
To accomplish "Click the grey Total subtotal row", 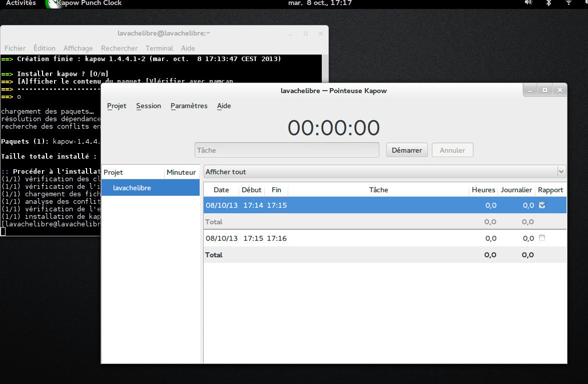I will 385,222.
